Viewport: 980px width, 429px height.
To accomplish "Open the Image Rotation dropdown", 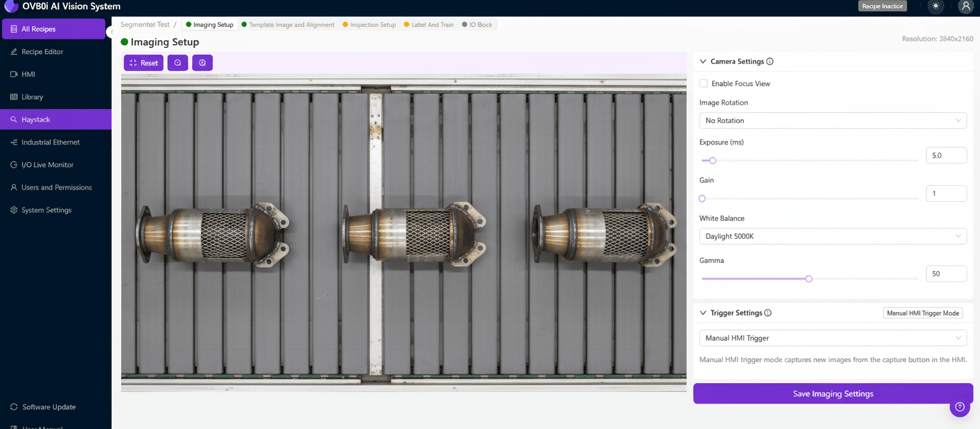I will tap(833, 120).
